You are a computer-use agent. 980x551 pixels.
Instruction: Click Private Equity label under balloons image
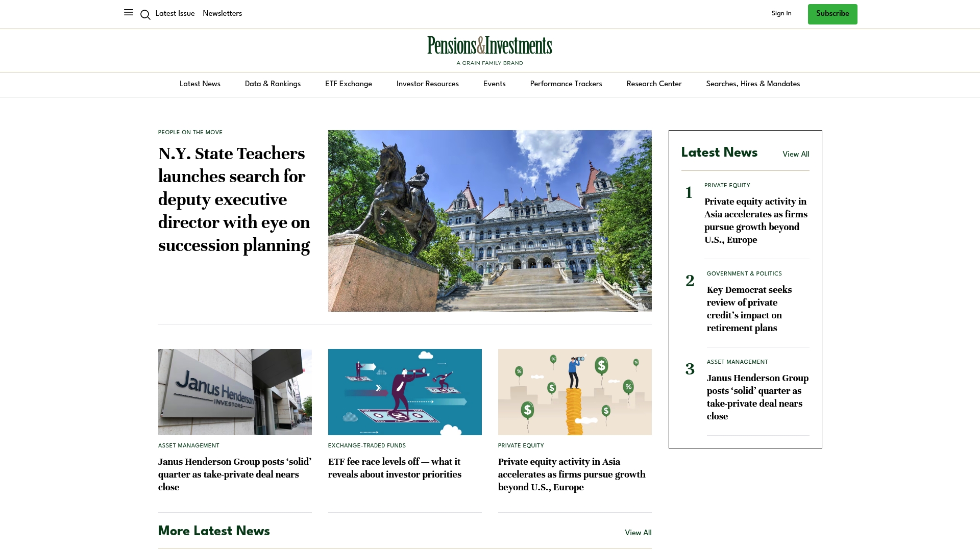click(521, 446)
